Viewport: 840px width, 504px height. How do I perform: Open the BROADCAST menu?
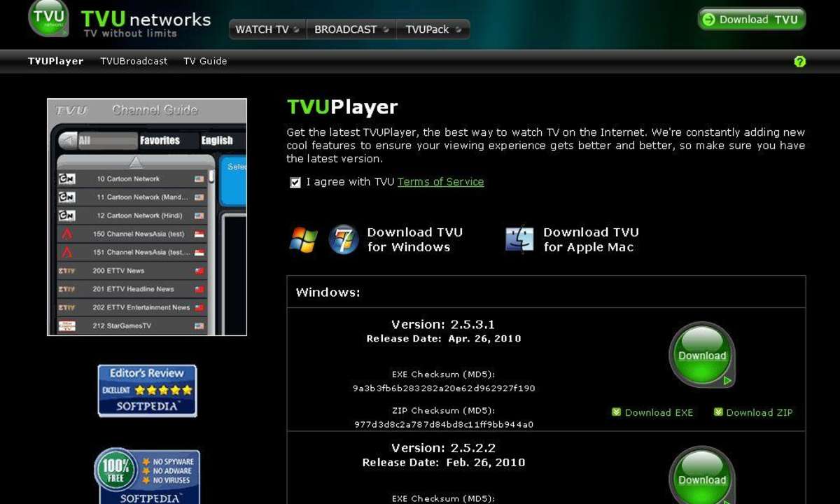[x=351, y=29]
